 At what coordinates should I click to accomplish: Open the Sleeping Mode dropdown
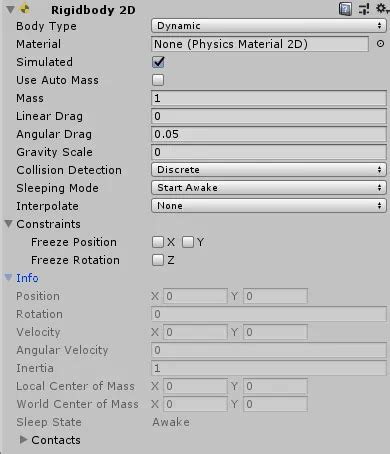[x=269, y=188]
